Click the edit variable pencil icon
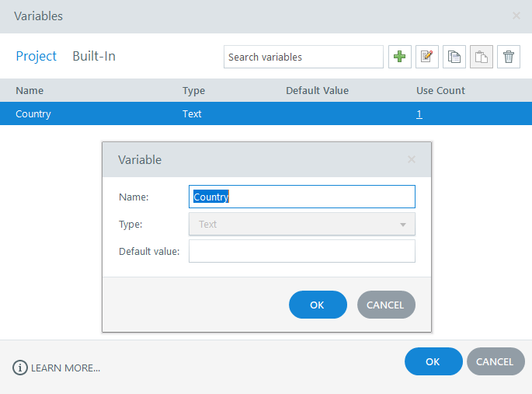Image resolution: width=532 pixels, height=394 pixels. [427, 57]
